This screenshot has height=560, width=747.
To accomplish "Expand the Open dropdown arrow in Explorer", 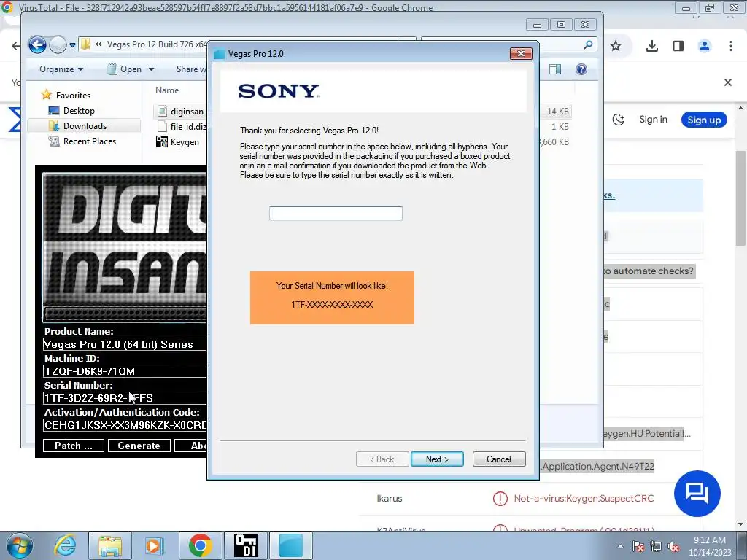I will 152,69.
